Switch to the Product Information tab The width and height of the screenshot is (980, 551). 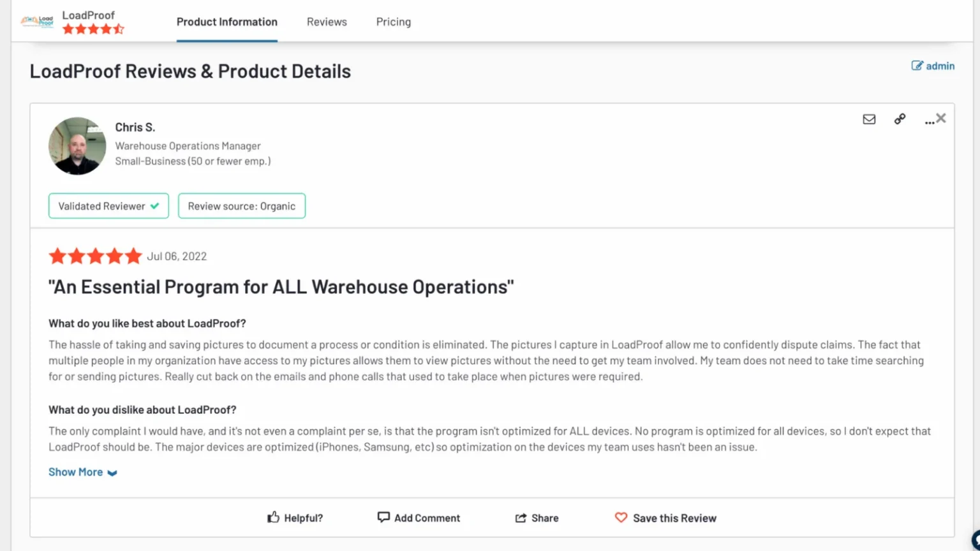tap(227, 22)
